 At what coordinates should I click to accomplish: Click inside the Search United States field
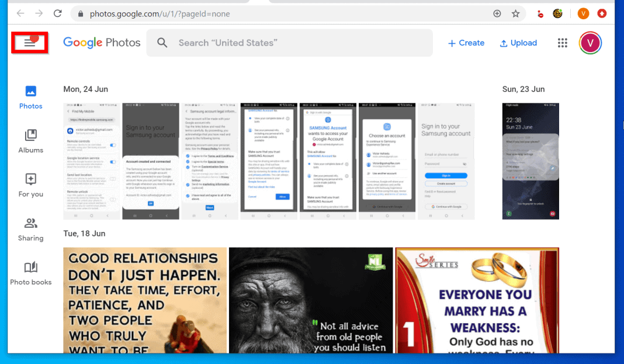point(228,43)
